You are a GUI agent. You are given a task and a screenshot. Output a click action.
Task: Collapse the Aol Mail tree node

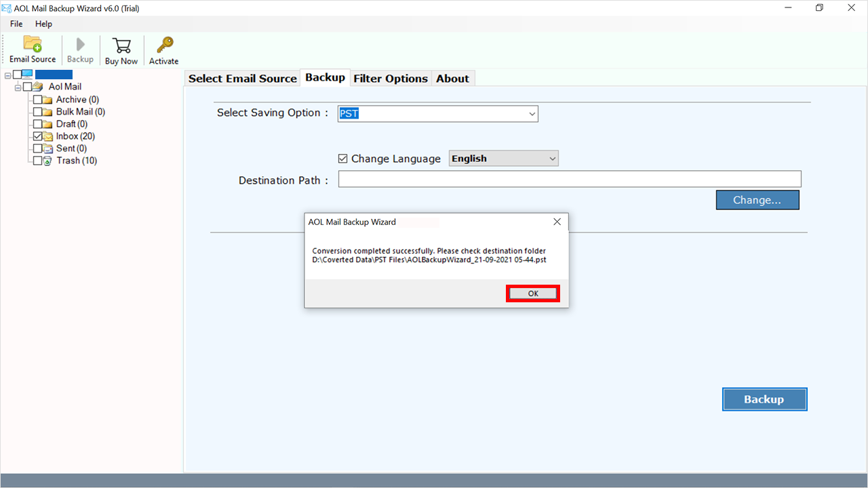coord(18,87)
